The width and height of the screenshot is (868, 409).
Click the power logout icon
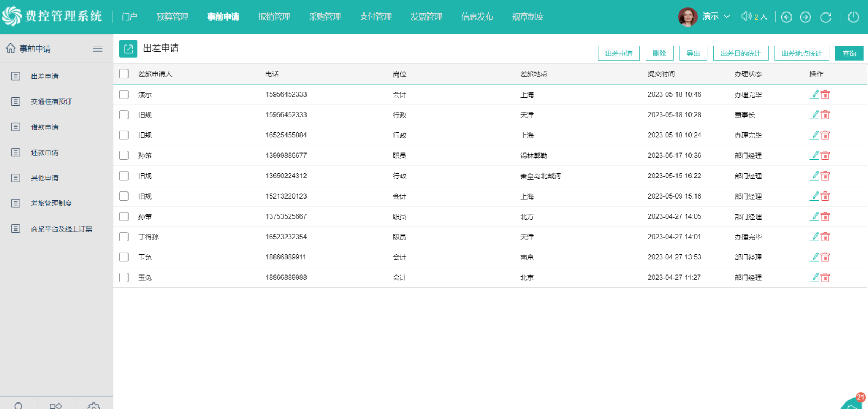click(x=853, y=17)
